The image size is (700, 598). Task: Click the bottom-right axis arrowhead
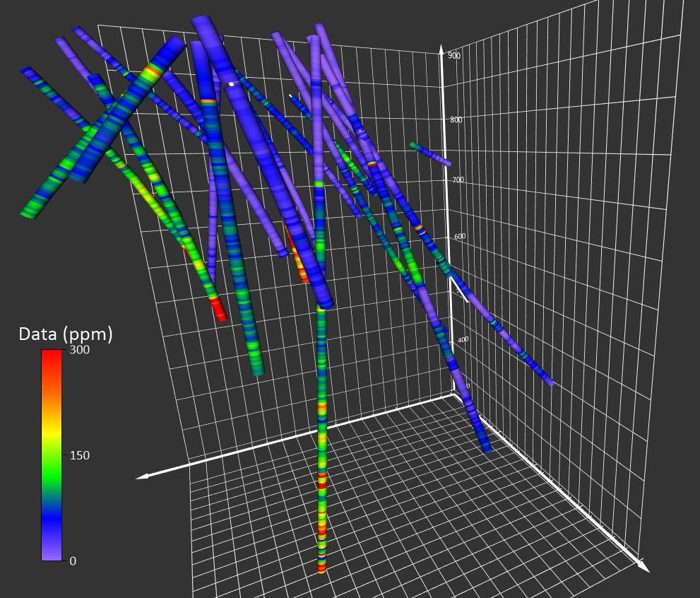point(642,565)
